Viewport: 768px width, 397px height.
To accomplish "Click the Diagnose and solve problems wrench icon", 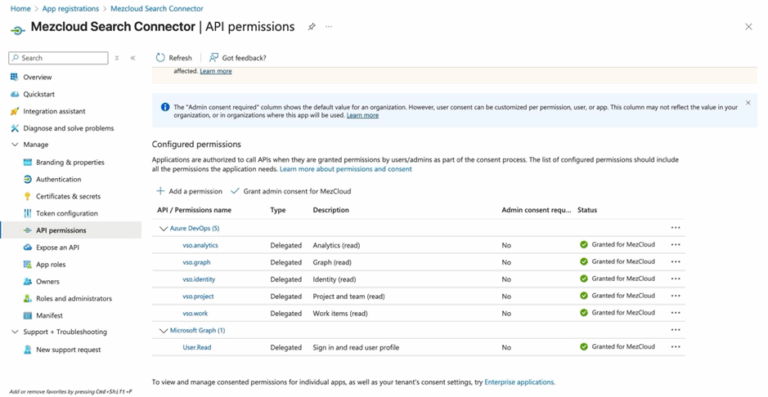I will click(14, 128).
